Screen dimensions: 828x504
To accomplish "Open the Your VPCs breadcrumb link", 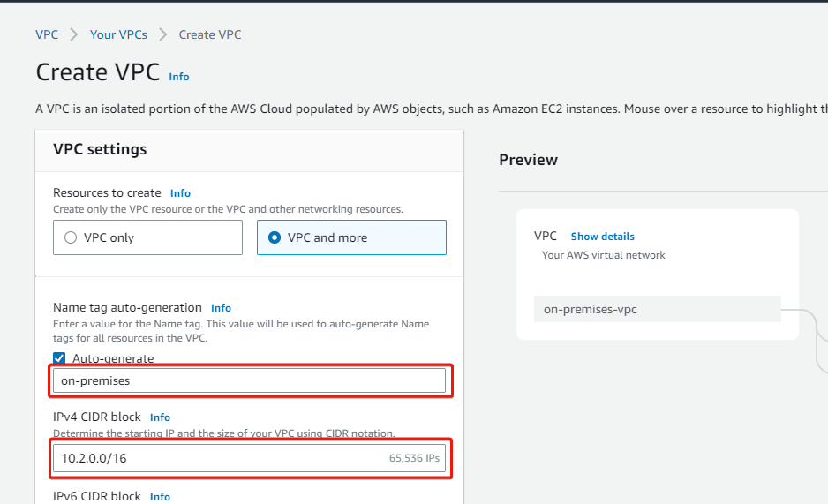I will 118,34.
